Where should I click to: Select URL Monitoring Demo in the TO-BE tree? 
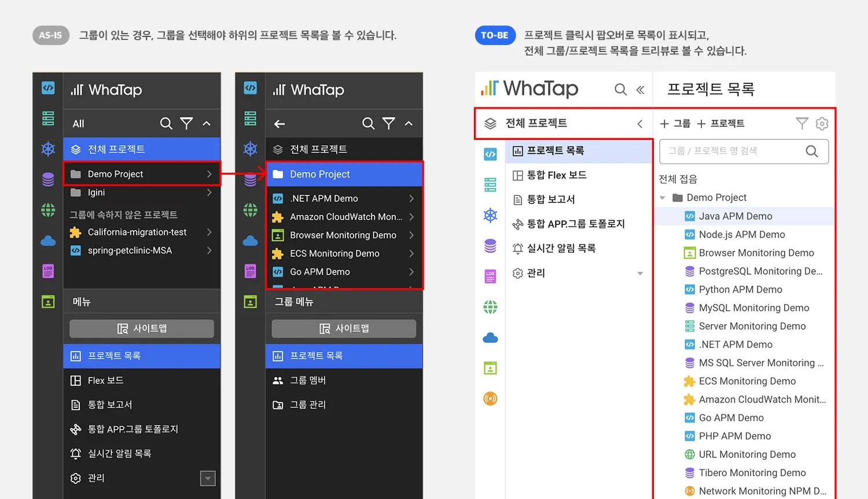[744, 454]
